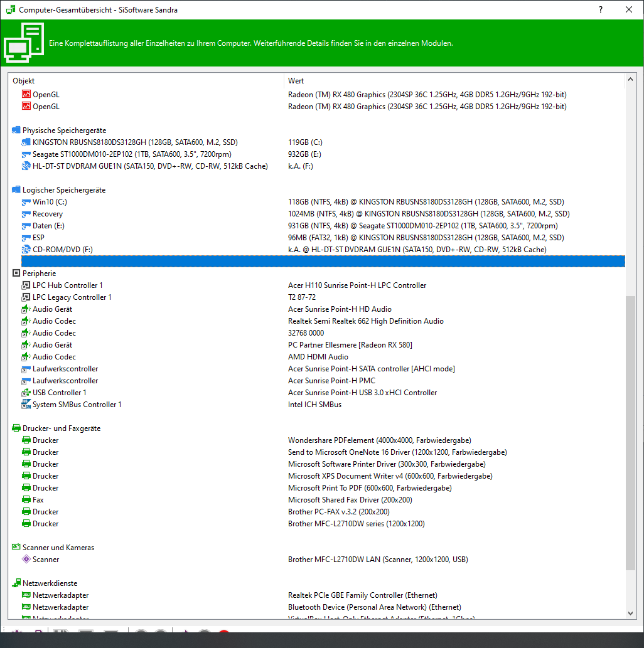This screenshot has width=644, height=648.
Task: Click the large computer icon in green banner
Action: (24, 43)
